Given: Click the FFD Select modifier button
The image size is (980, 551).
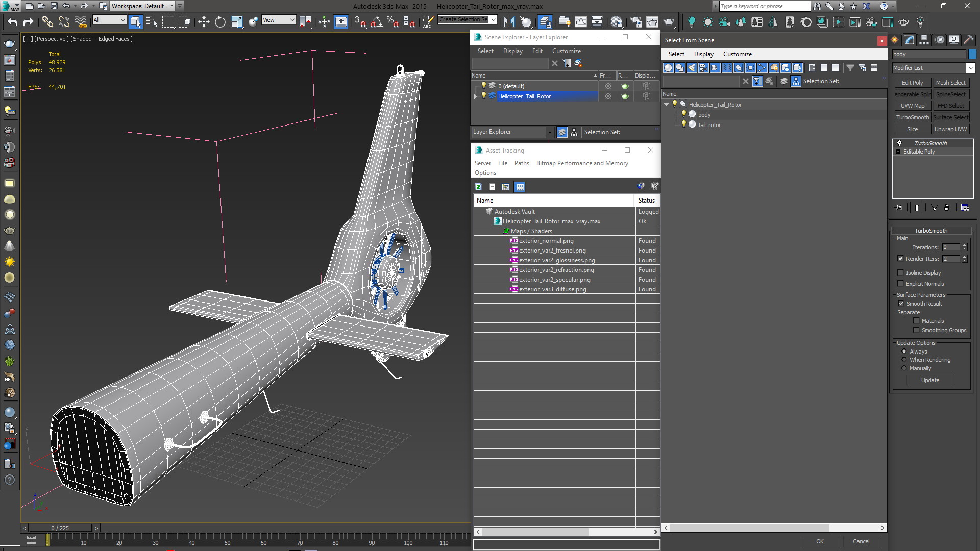Looking at the screenshot, I should [950, 106].
